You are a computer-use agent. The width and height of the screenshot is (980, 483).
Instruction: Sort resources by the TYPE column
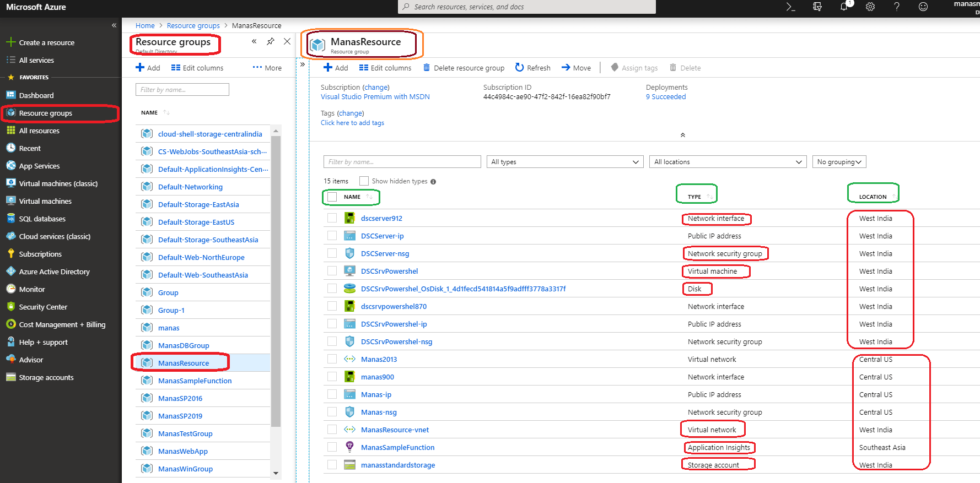[694, 197]
